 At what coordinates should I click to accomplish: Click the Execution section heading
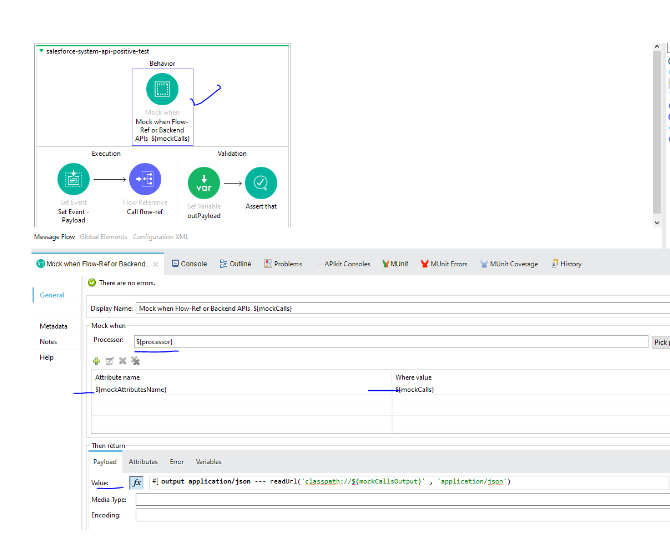[x=106, y=153]
